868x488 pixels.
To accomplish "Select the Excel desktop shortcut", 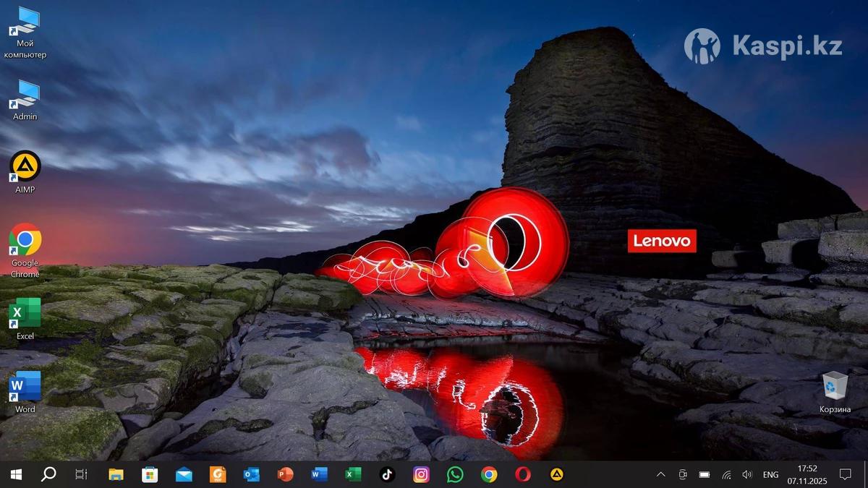I will pos(25,314).
